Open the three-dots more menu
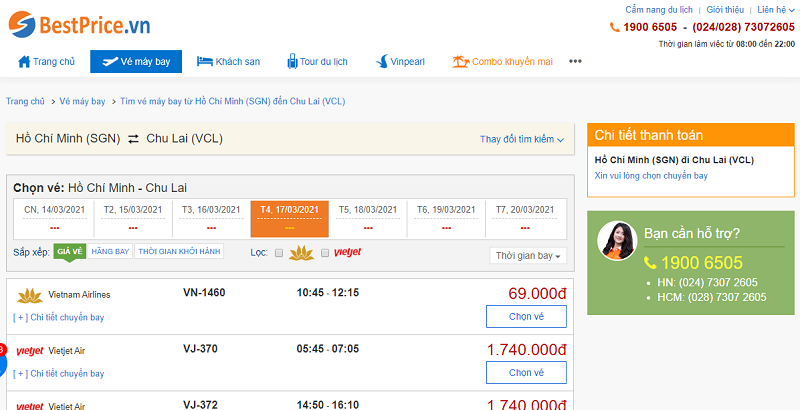800x410 pixels. (576, 62)
